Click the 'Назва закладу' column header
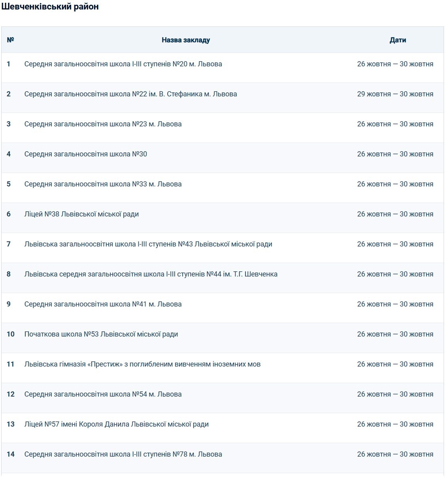Viewport: 446px width, 504px height. click(x=186, y=40)
